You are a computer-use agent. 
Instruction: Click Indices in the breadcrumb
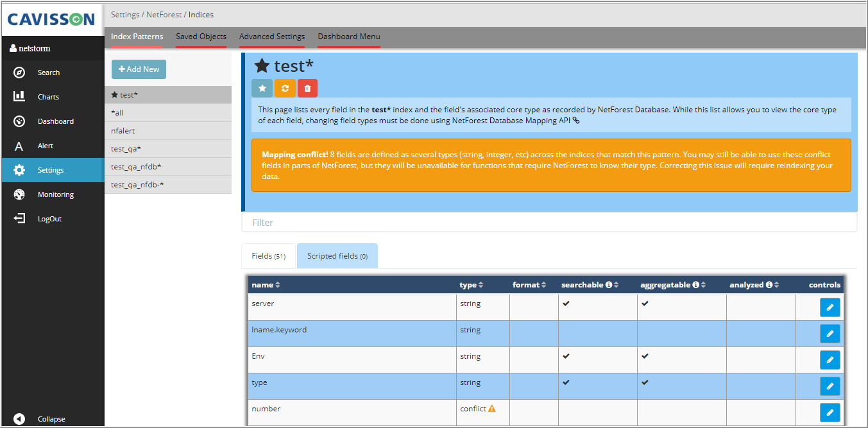tap(201, 14)
